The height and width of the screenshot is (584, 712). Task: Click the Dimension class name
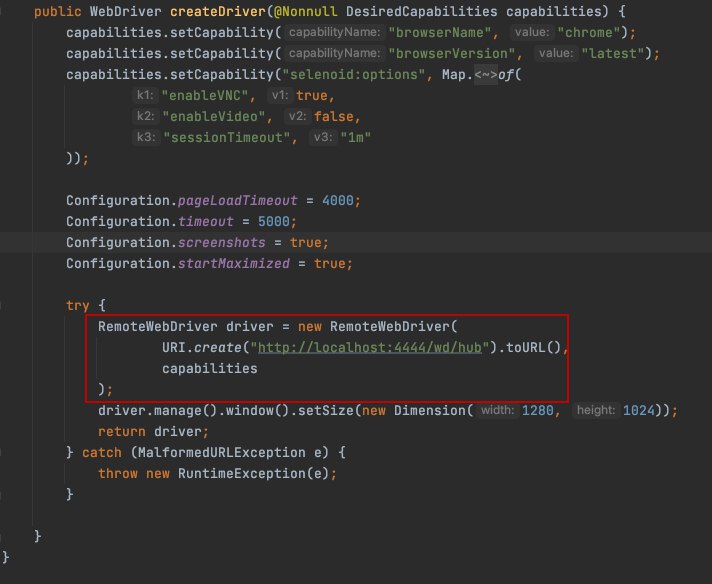click(x=430, y=411)
